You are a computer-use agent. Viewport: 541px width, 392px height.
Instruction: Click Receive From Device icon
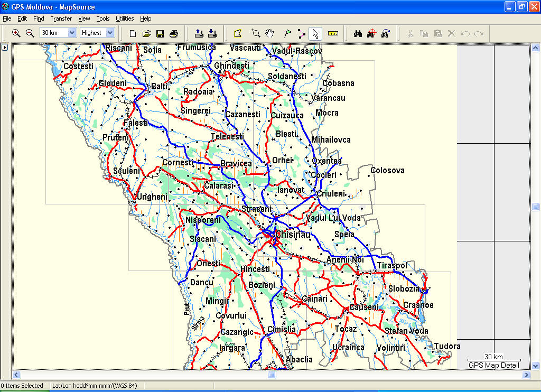point(212,33)
